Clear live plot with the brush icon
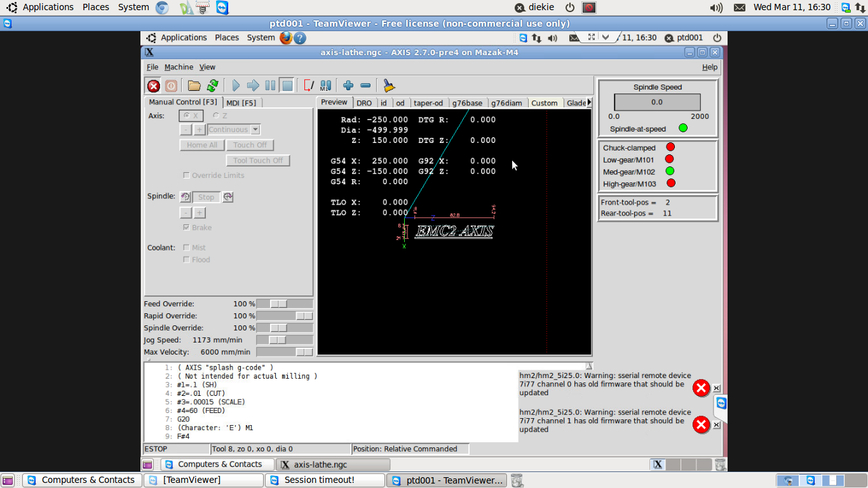 pyautogui.click(x=389, y=86)
